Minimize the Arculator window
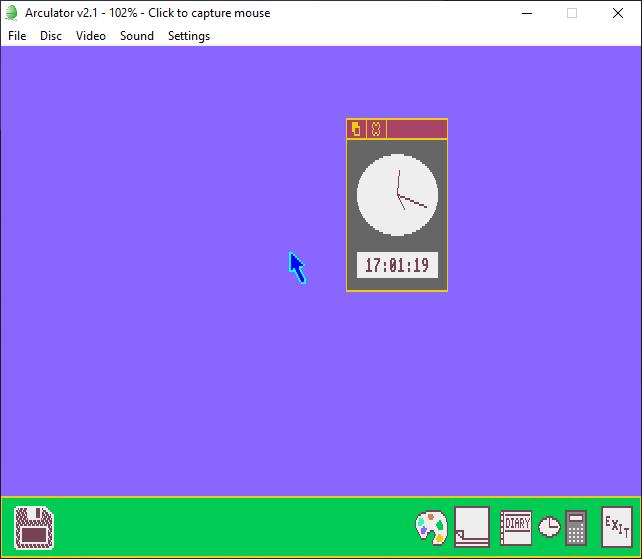Viewport: 642px width, 559px height. coord(527,13)
